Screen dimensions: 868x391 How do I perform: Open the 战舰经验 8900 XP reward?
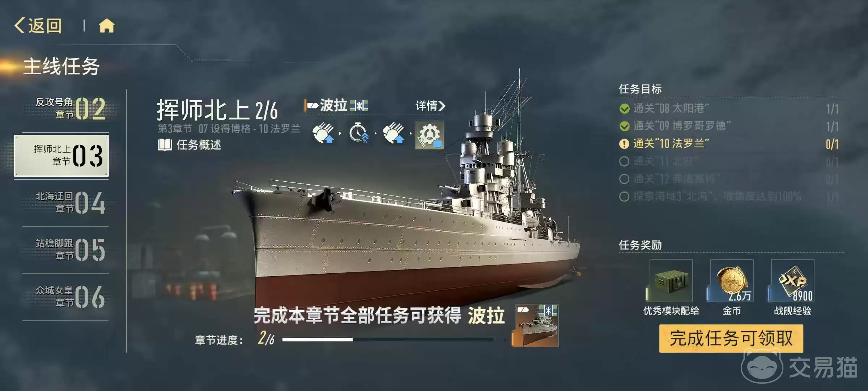(792, 281)
